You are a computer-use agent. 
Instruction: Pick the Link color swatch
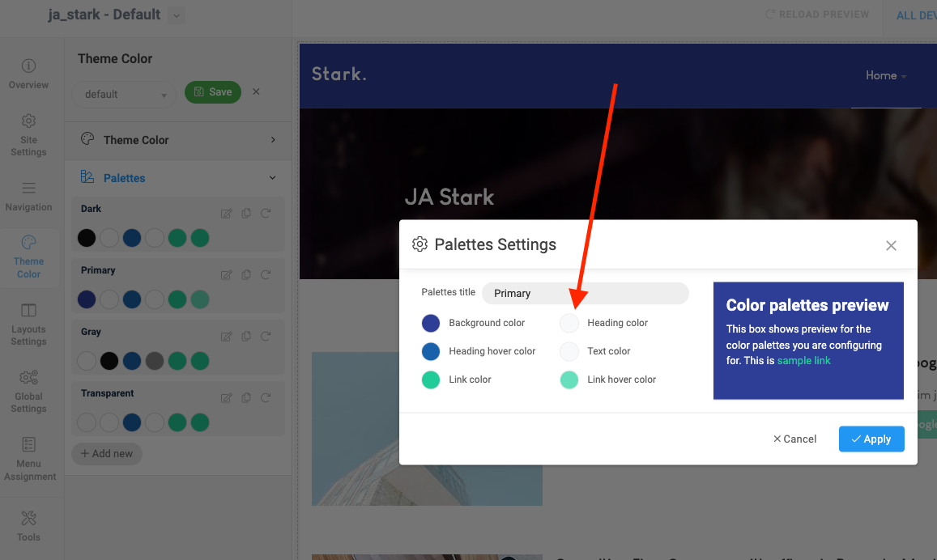coord(431,380)
